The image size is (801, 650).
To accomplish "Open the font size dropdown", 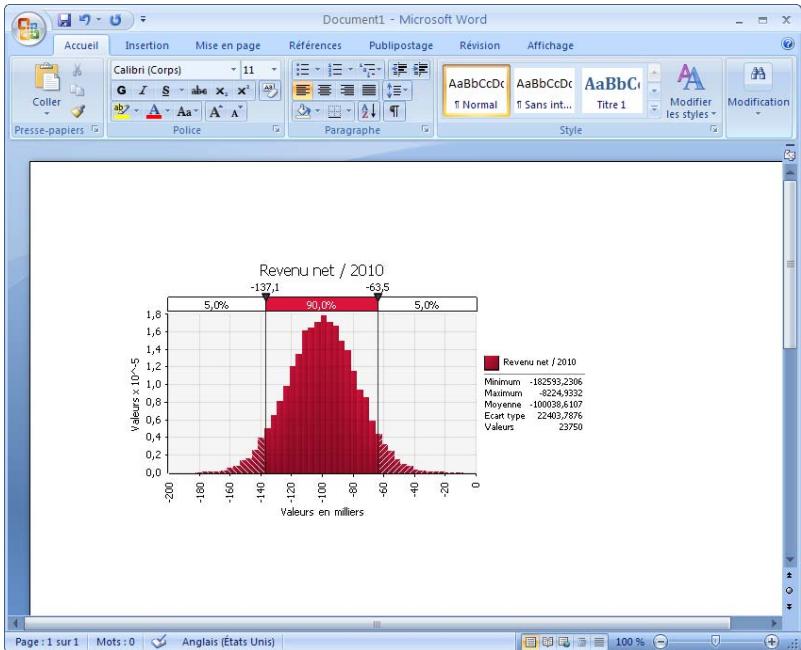I will (x=272, y=68).
